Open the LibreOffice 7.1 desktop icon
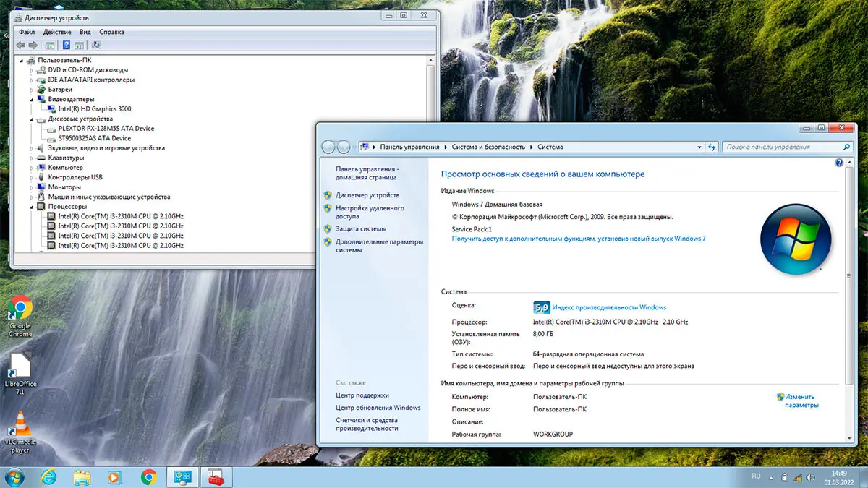The width and height of the screenshot is (868, 488). tap(20, 374)
